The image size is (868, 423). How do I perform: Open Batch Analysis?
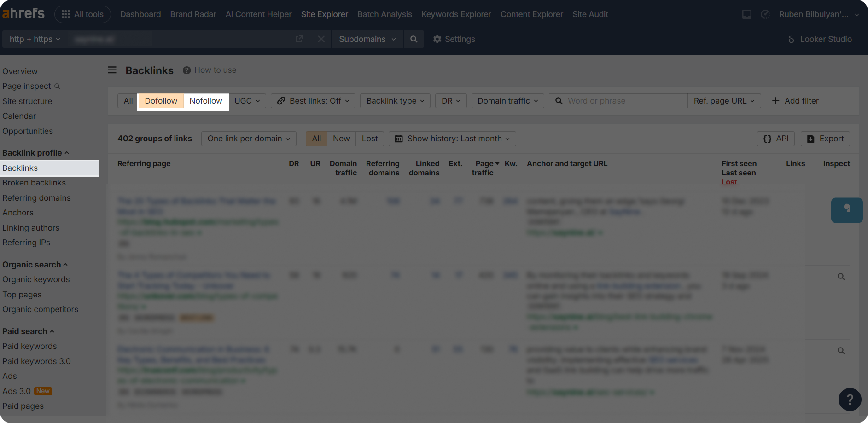[x=384, y=14]
